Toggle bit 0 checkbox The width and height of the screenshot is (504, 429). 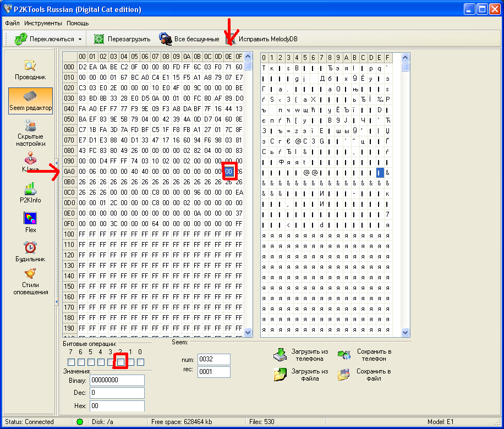point(140,362)
